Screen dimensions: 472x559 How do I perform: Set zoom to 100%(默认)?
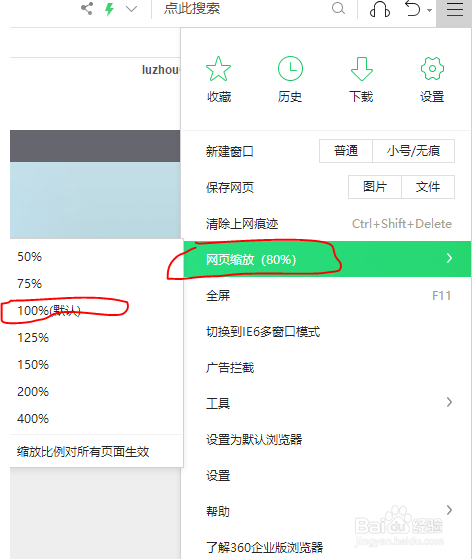click(96, 311)
